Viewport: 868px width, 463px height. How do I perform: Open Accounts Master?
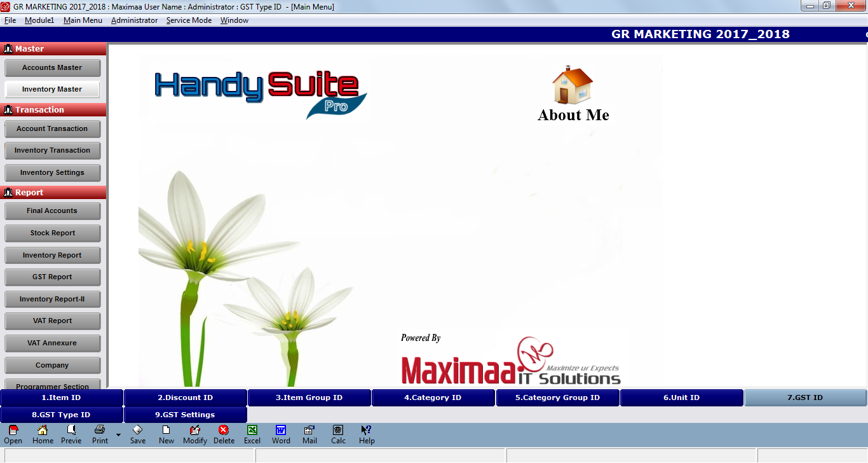coord(52,68)
